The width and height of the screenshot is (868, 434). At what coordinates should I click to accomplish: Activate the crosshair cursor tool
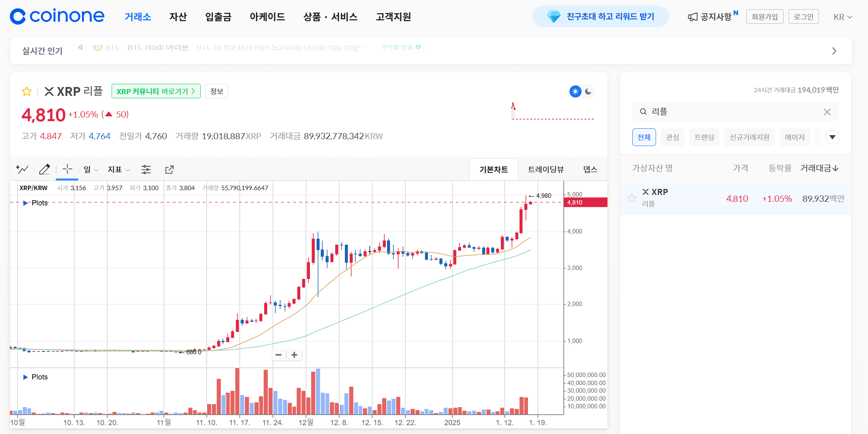coord(67,169)
